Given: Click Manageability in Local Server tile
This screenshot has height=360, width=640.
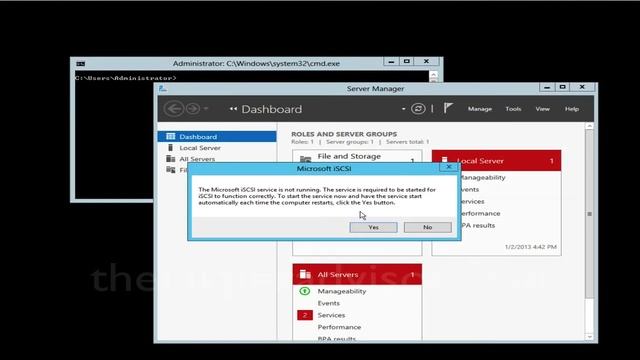Looking at the screenshot, I should [482, 178].
